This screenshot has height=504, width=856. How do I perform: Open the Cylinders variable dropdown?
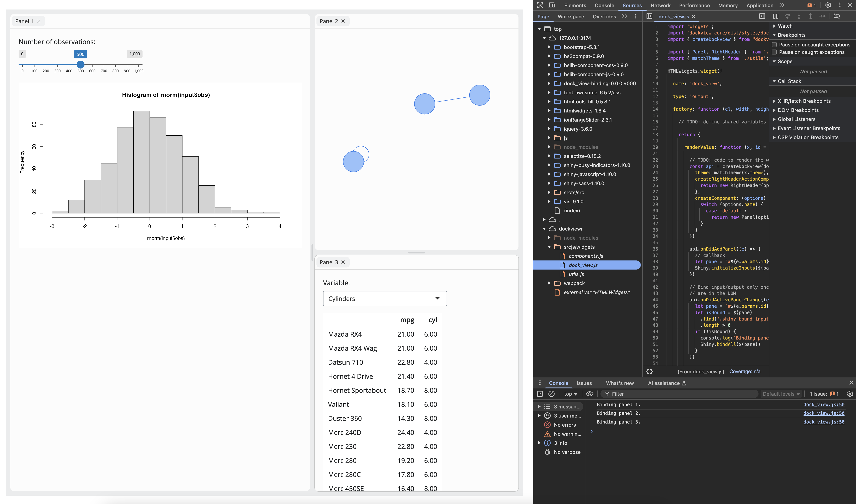point(385,298)
